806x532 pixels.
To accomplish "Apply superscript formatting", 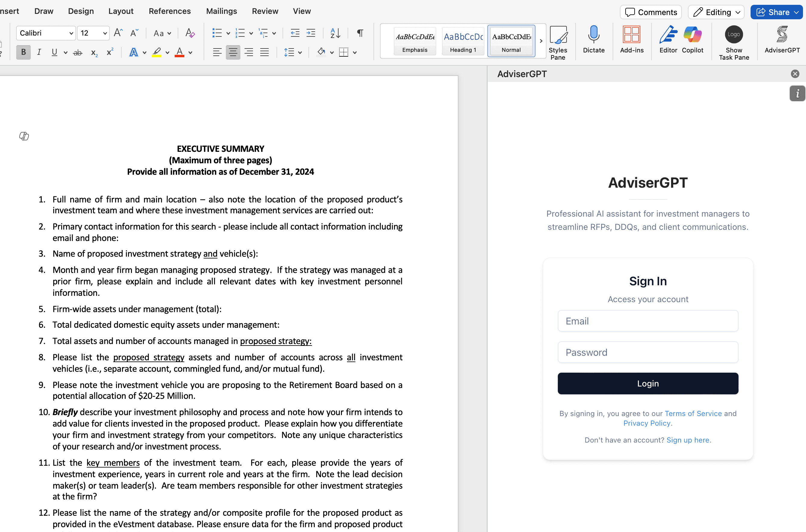I will click(x=110, y=52).
